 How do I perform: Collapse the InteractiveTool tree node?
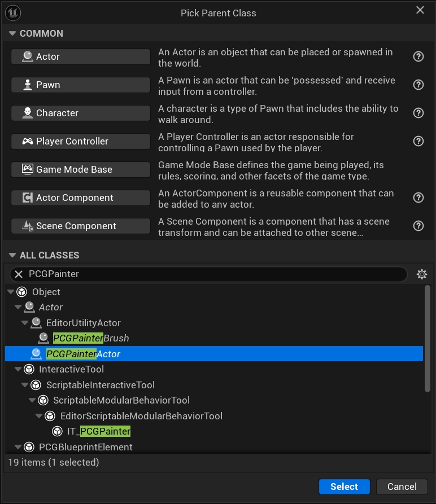(x=18, y=370)
